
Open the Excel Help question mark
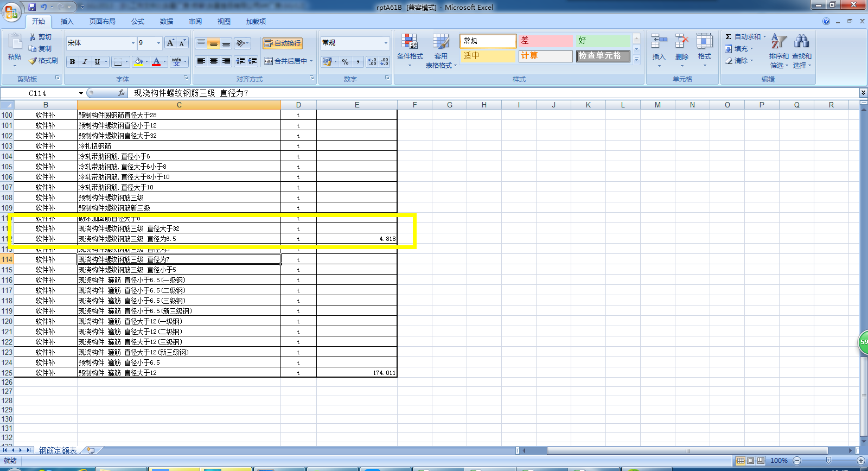pyautogui.click(x=826, y=21)
